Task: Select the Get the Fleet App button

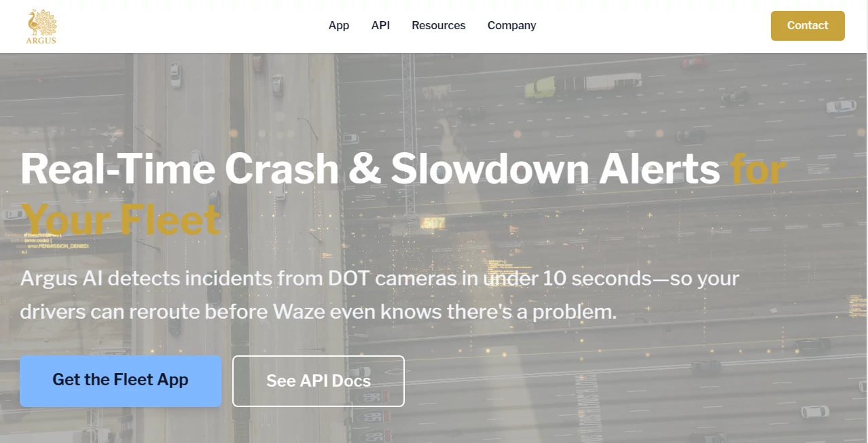Action: coord(121,380)
